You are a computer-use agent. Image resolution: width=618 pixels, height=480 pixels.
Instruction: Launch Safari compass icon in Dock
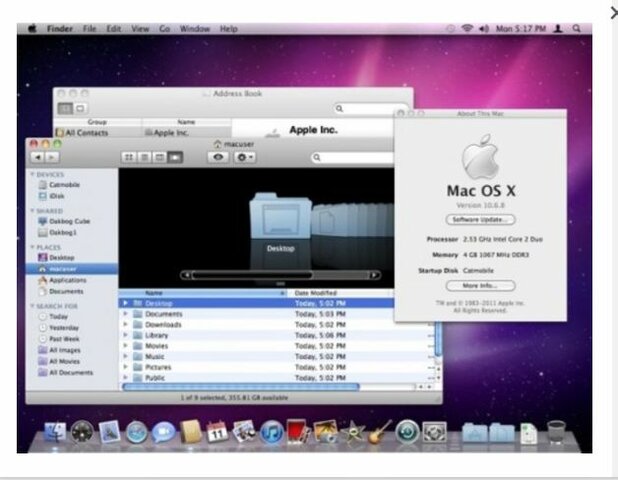coord(136,432)
